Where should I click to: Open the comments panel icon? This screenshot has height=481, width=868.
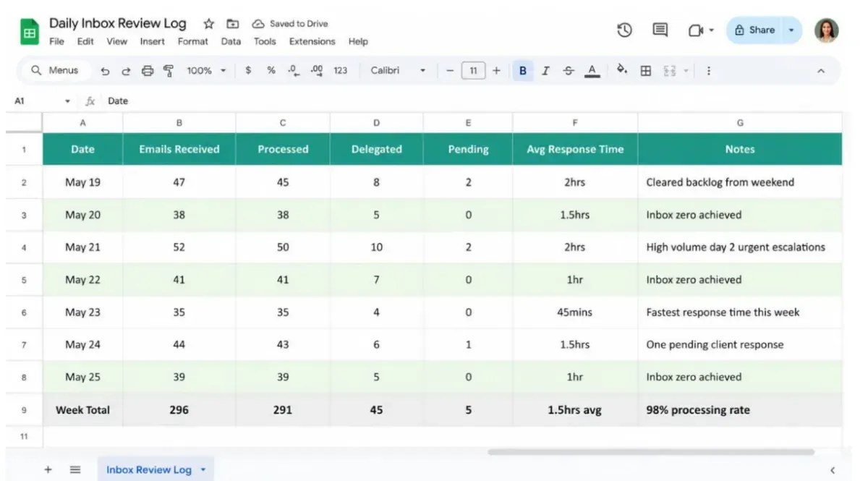[x=660, y=30]
